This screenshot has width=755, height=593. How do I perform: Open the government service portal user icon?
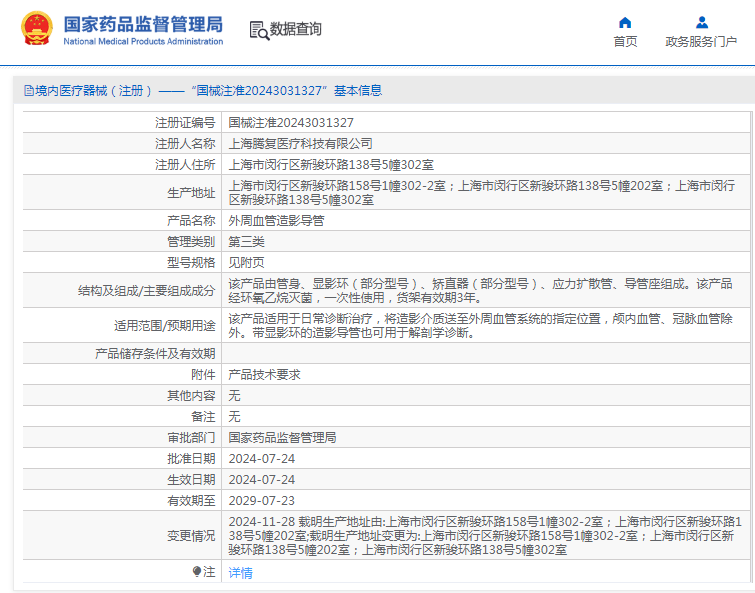tap(702, 23)
